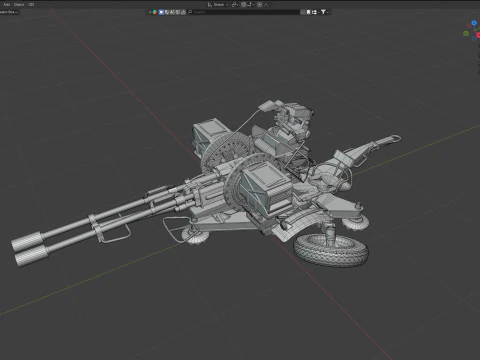480x360 pixels.
Task: Toggle the snapping magnet button
Action: point(243,5)
